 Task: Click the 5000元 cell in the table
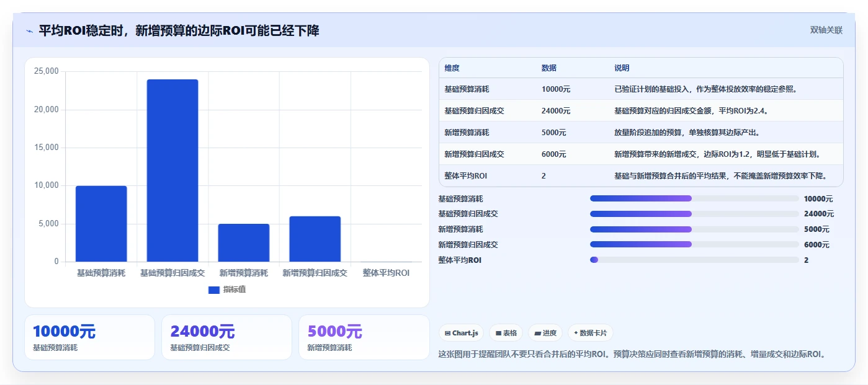click(x=553, y=133)
